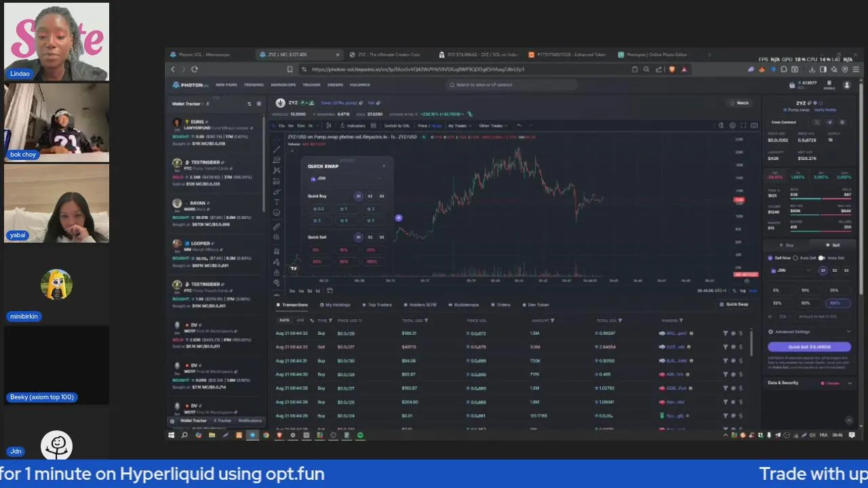This screenshot has height=488, width=868.
Task: Open the Top Traders tab
Action: click(x=378, y=305)
